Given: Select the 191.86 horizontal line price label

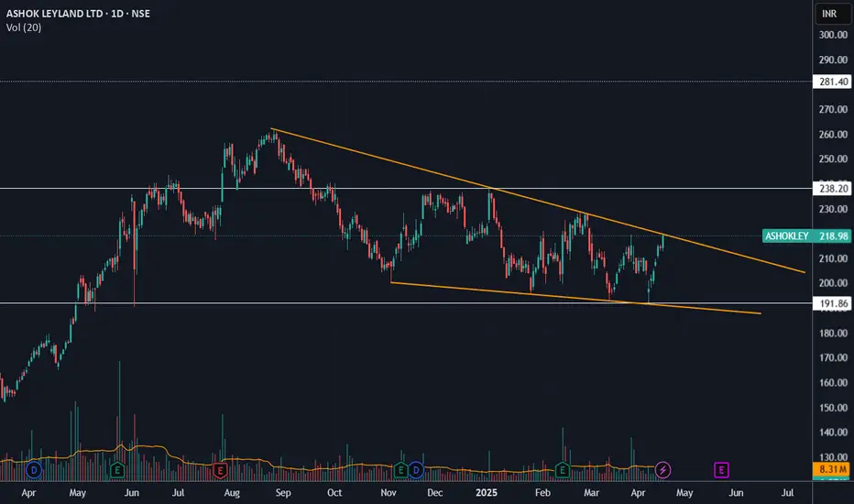Looking at the screenshot, I should (833, 303).
